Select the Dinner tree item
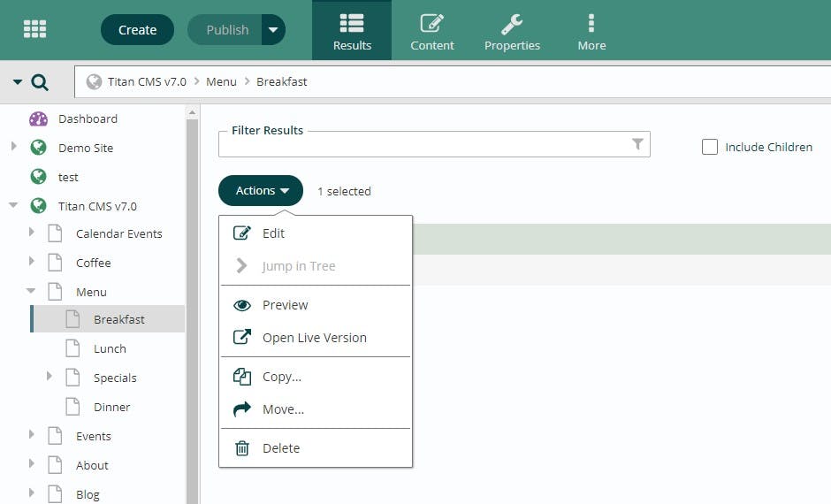Viewport: 831px width, 504px height. tap(111, 407)
